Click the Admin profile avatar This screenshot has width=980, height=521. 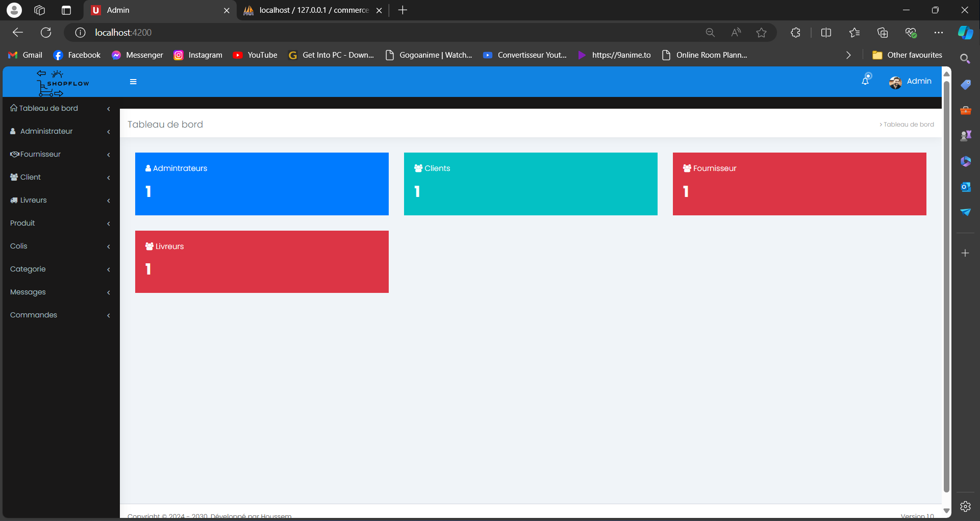pyautogui.click(x=895, y=82)
